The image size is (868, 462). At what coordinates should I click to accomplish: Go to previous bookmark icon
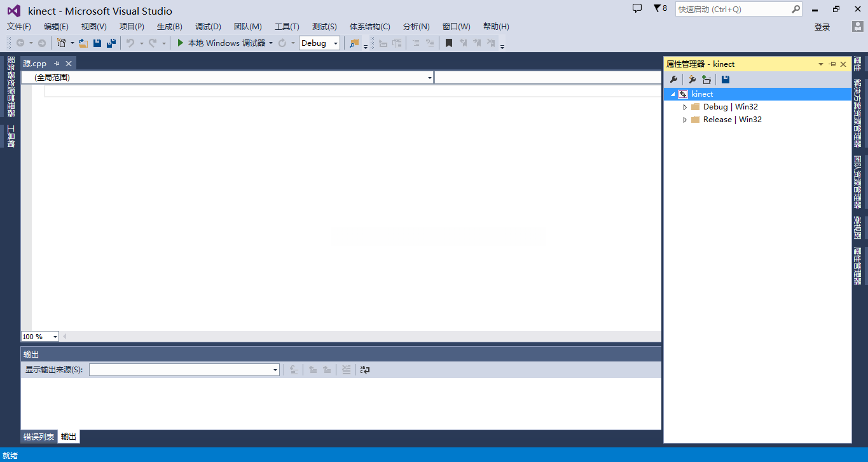tap(463, 43)
